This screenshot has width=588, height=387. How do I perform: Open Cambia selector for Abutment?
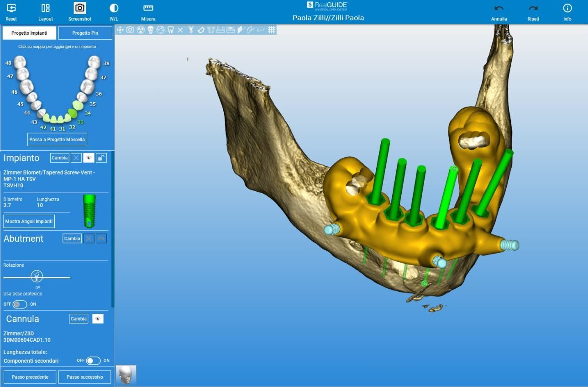[x=72, y=239]
